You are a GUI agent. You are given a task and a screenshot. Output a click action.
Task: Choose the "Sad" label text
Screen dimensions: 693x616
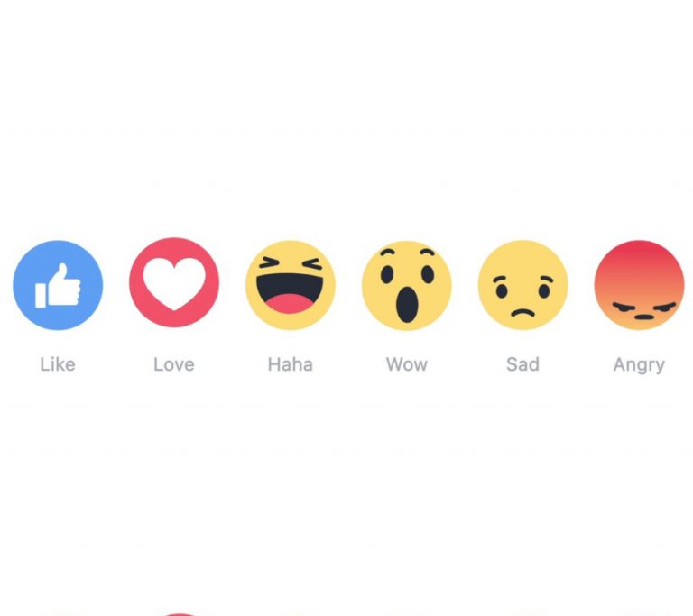tap(522, 364)
